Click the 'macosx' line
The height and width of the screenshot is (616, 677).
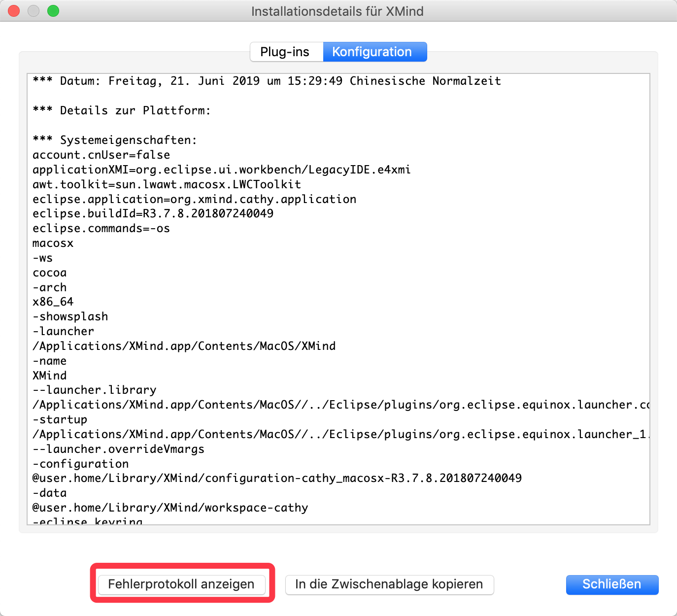pyautogui.click(x=53, y=243)
